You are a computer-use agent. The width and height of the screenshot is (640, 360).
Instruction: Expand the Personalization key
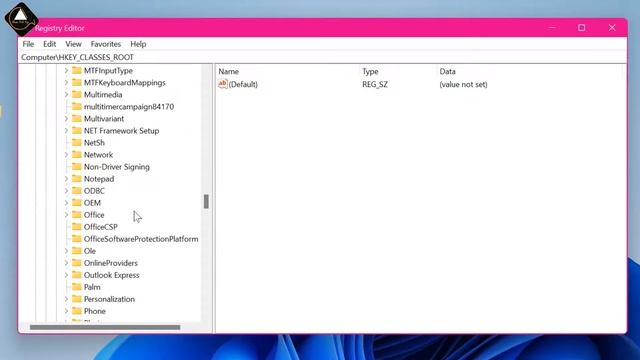(66, 299)
